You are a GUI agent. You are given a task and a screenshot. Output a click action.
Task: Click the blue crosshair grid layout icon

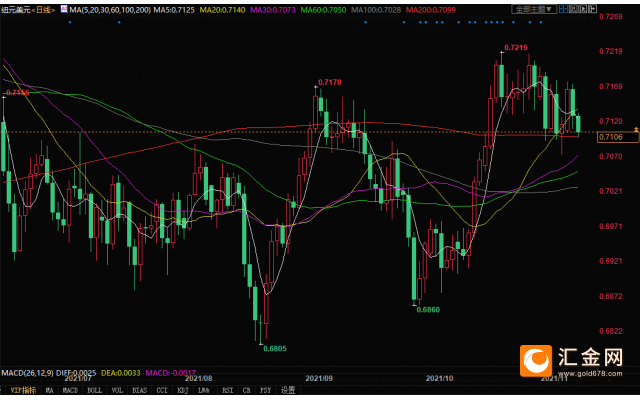click(x=563, y=9)
